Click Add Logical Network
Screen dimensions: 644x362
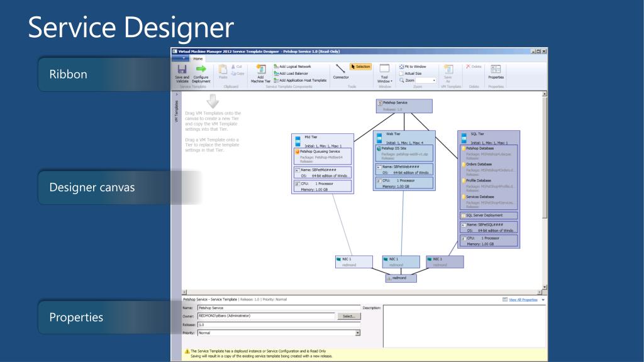tap(292, 67)
